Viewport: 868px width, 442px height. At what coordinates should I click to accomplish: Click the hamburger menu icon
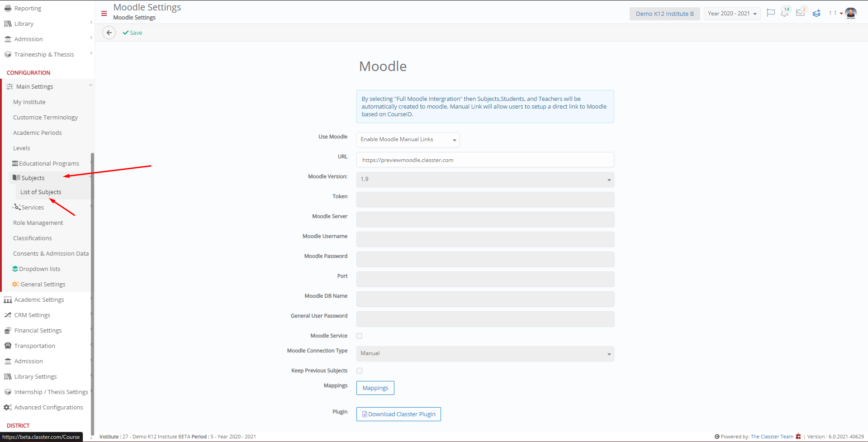104,14
